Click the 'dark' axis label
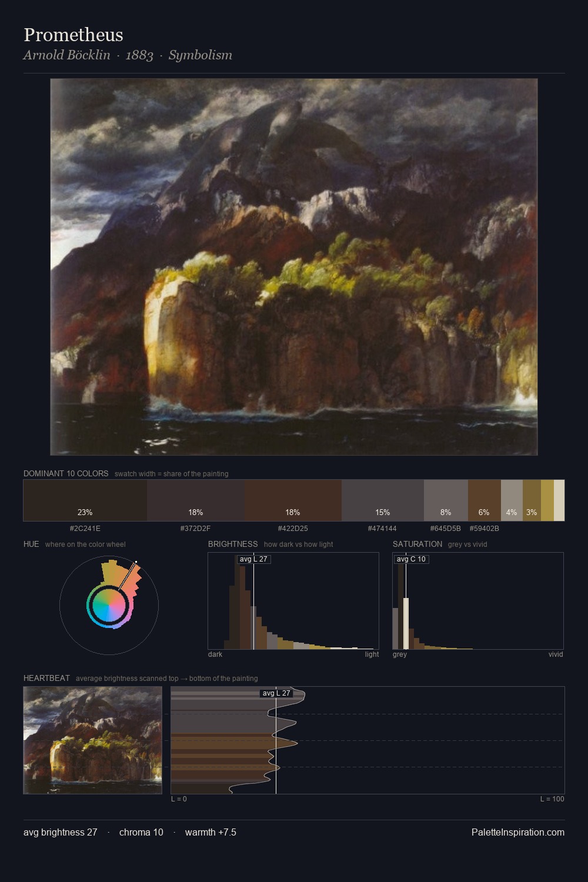 [x=215, y=654]
